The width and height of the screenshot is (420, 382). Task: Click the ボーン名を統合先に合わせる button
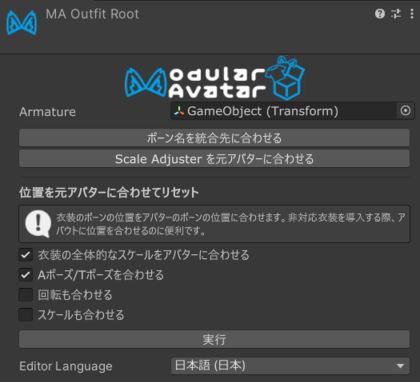pos(214,138)
